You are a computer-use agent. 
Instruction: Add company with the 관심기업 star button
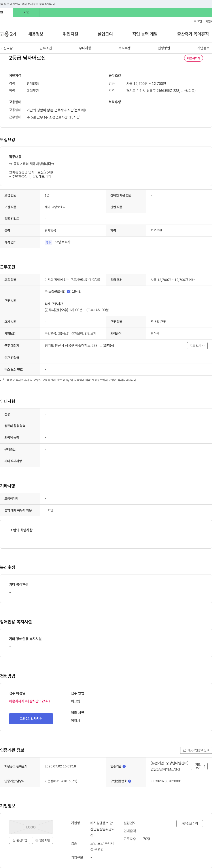[x=19, y=840]
